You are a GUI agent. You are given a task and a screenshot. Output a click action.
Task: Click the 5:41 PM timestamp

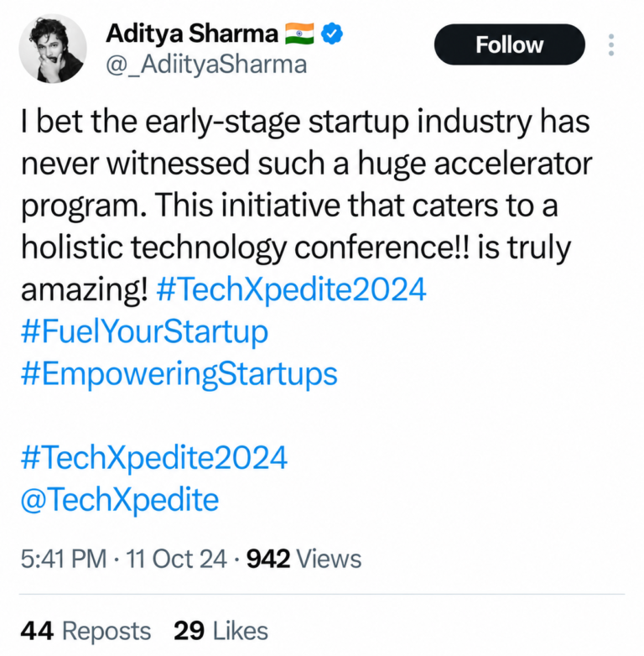[64, 559]
